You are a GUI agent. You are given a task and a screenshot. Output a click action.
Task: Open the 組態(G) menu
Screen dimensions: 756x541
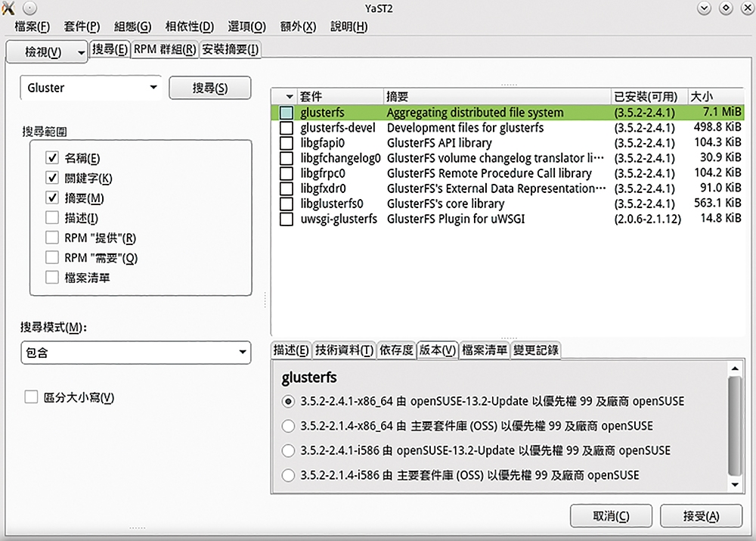tap(132, 26)
